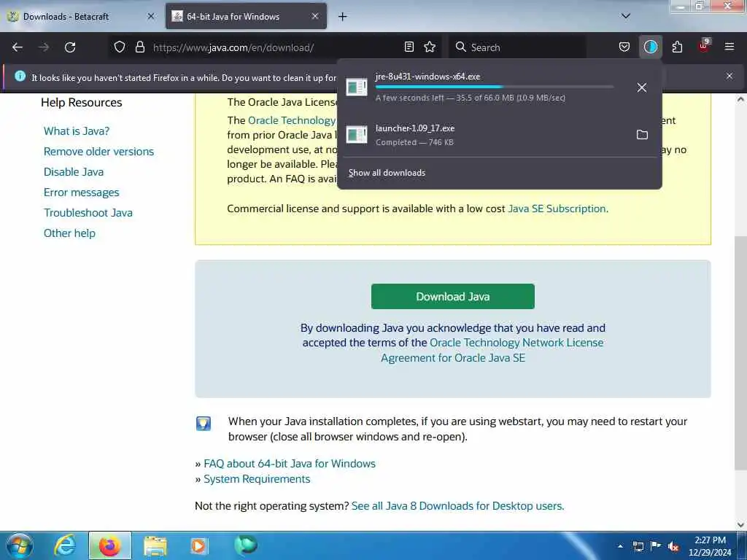Click the site security padlock icon
Screen dimensions: 747x560
139,47
